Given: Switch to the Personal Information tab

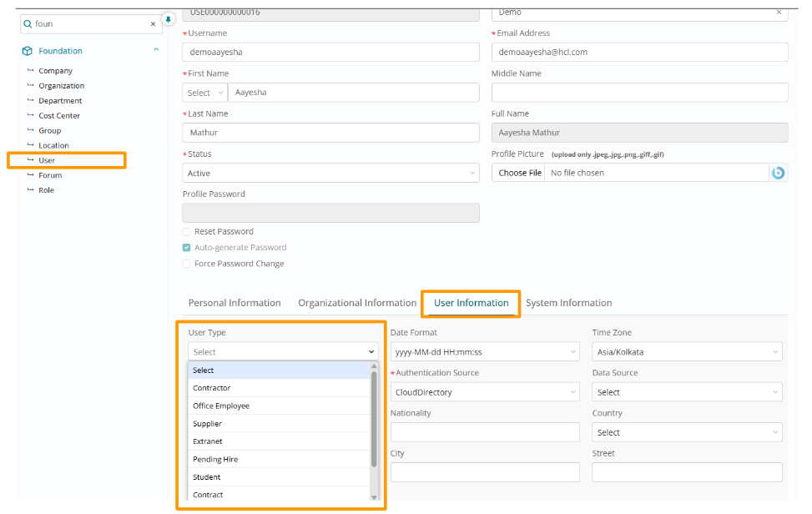Looking at the screenshot, I should click(x=235, y=303).
